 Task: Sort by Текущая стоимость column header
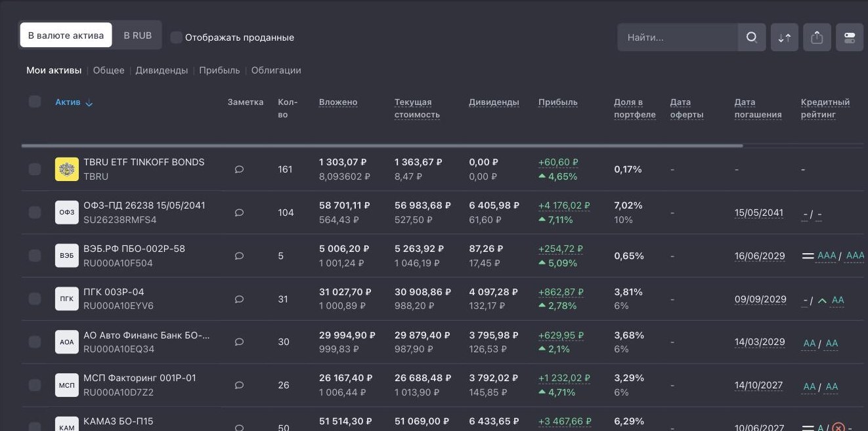pyautogui.click(x=417, y=108)
